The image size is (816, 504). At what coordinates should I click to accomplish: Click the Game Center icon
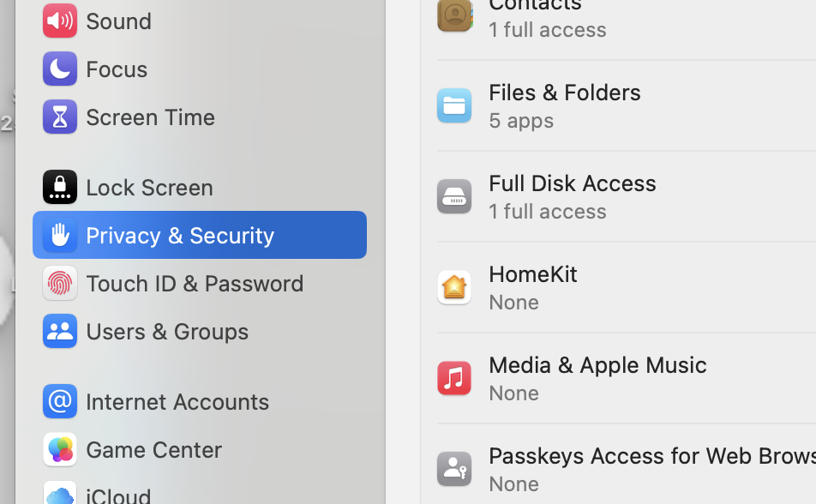(59, 449)
